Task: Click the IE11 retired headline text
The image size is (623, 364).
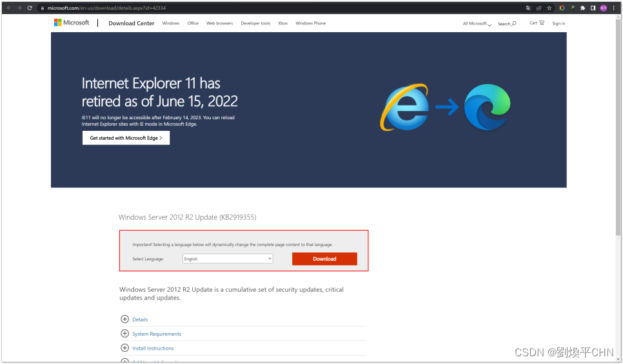Action: tap(159, 92)
